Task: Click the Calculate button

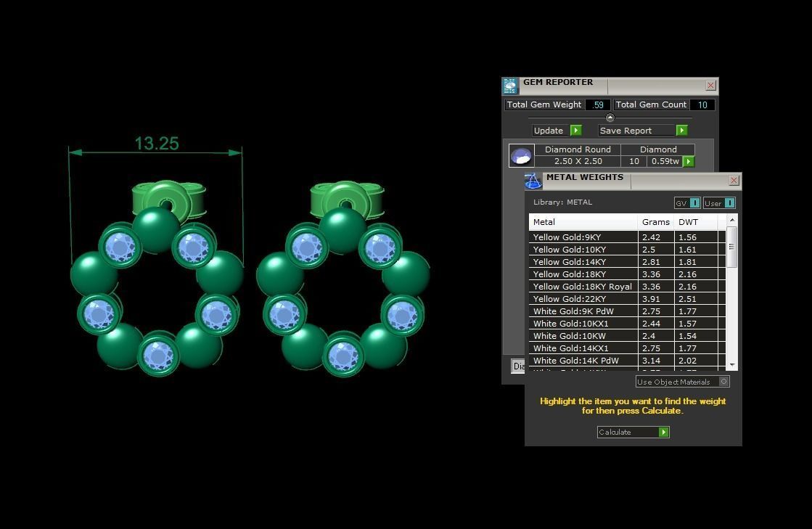Action: [633, 432]
